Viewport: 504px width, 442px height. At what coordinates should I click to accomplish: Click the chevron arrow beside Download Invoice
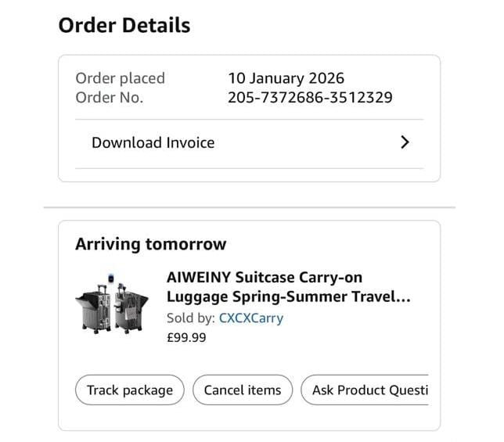pos(404,142)
